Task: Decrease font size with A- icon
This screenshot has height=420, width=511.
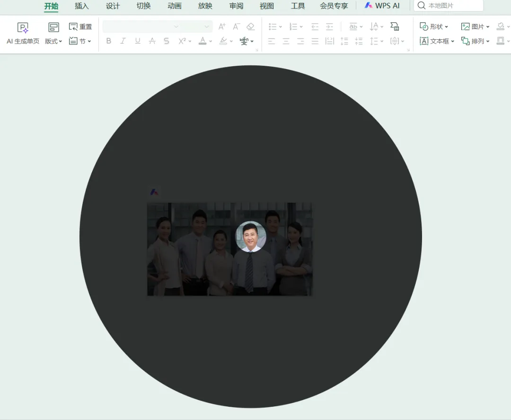Action: (236, 26)
